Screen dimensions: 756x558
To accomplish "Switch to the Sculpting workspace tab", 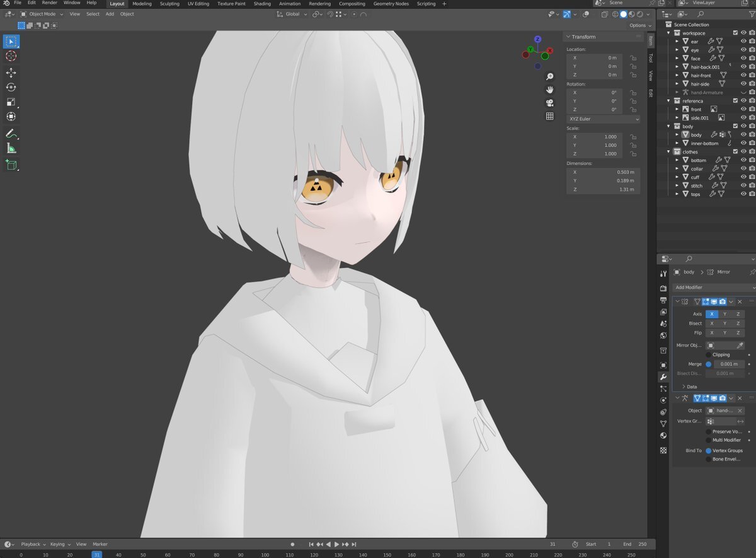I will (169, 4).
